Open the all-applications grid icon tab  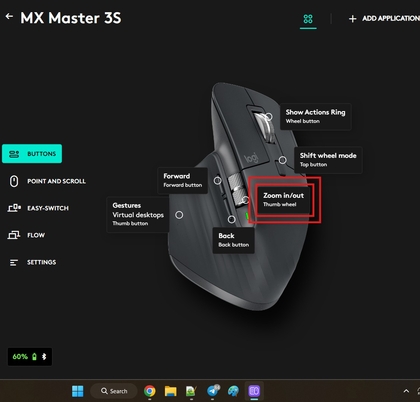pyautogui.click(x=308, y=19)
